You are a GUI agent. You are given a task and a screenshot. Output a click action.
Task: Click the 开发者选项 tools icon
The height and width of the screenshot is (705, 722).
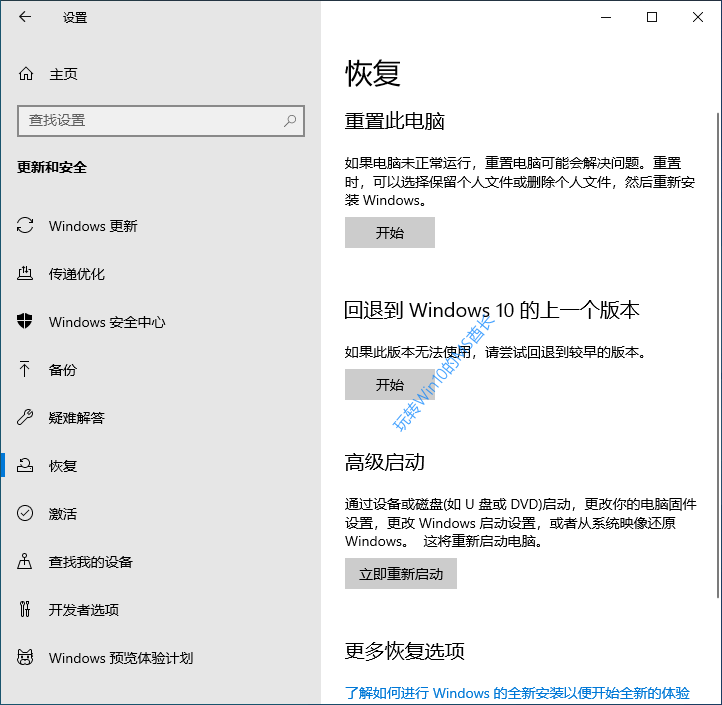pyautogui.click(x=25, y=609)
